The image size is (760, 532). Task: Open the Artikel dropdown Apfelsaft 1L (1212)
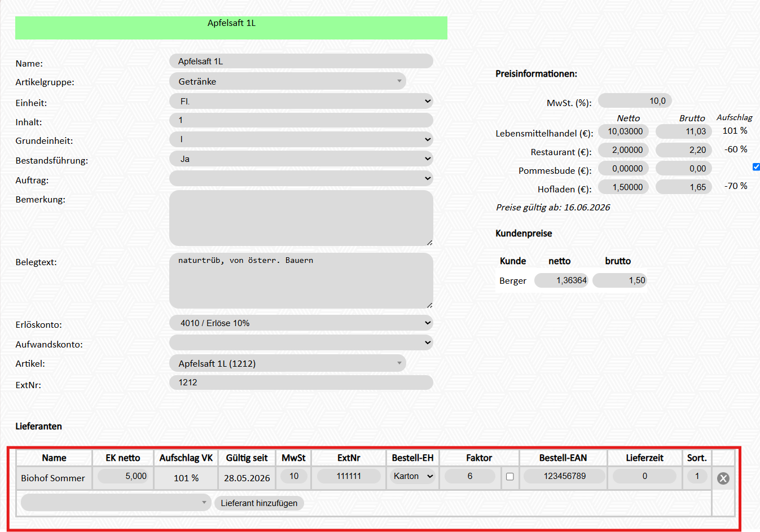pos(288,363)
